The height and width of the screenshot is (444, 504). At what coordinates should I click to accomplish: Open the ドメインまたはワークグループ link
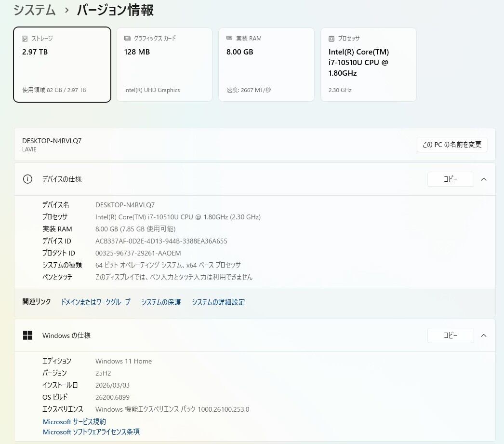pos(95,302)
